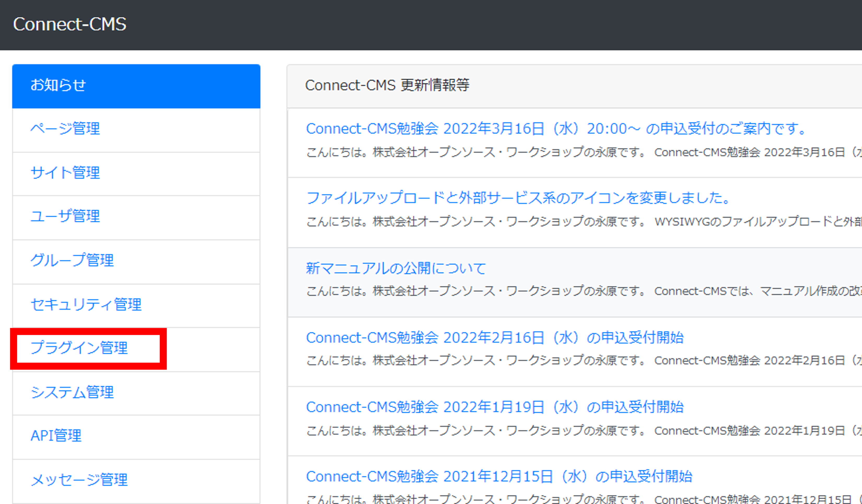Open API管理 in the sidebar

pyautogui.click(x=136, y=437)
